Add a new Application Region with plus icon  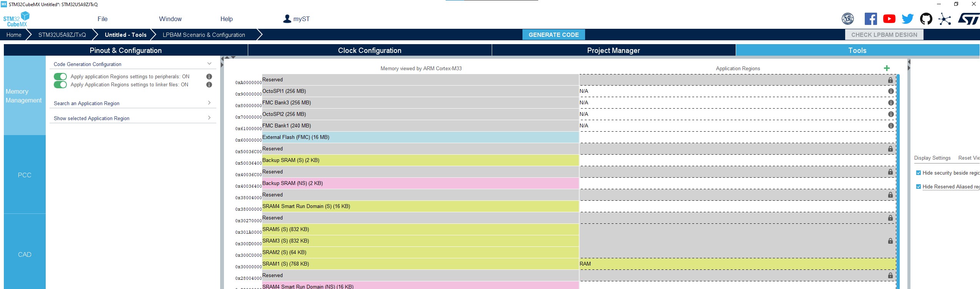(887, 68)
